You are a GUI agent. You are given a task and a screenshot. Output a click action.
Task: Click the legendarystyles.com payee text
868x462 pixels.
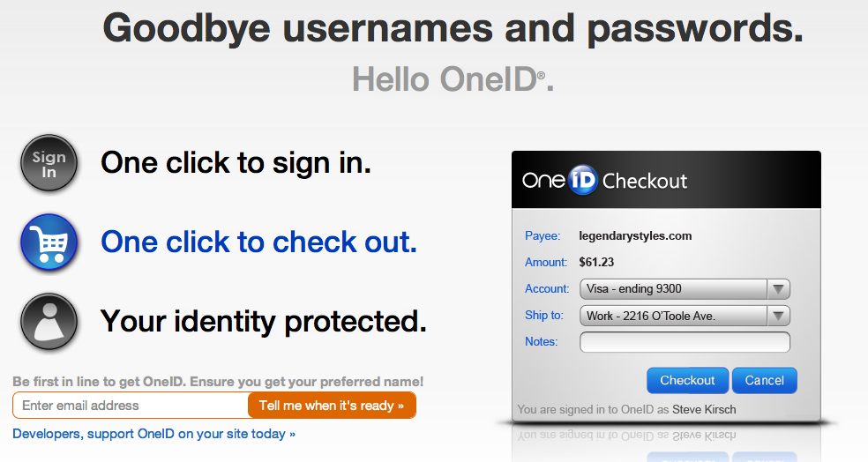(x=635, y=235)
